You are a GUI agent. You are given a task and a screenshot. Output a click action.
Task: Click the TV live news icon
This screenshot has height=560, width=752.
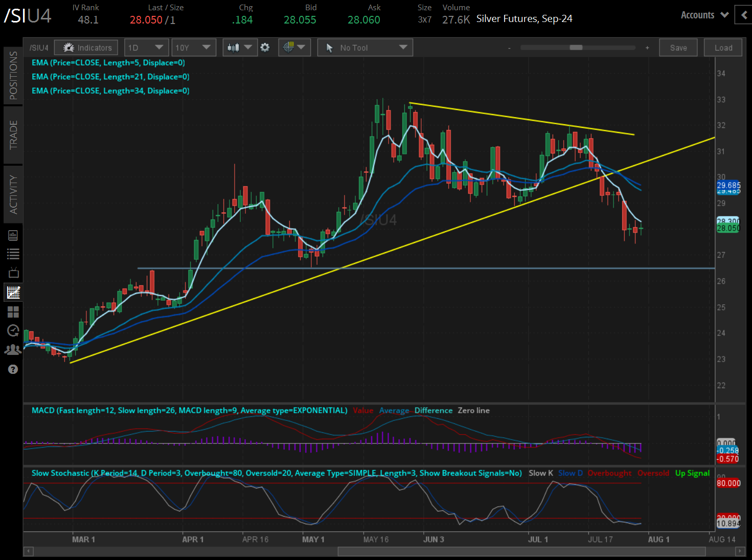[x=13, y=272]
